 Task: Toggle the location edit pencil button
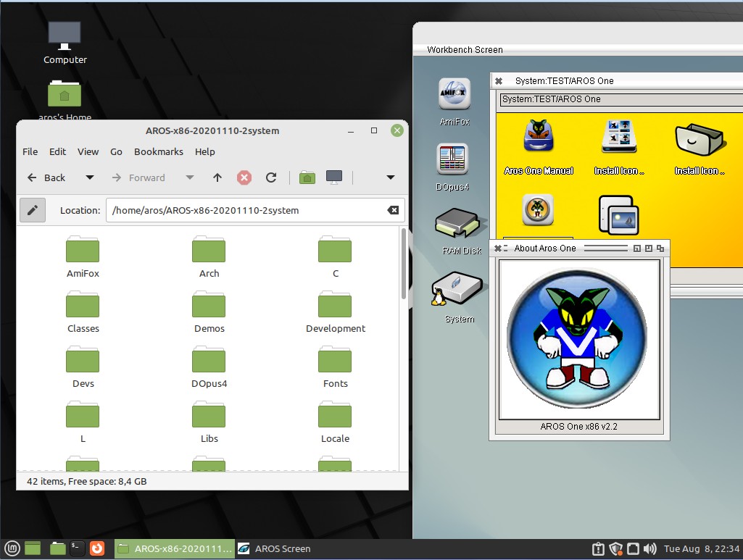point(33,210)
